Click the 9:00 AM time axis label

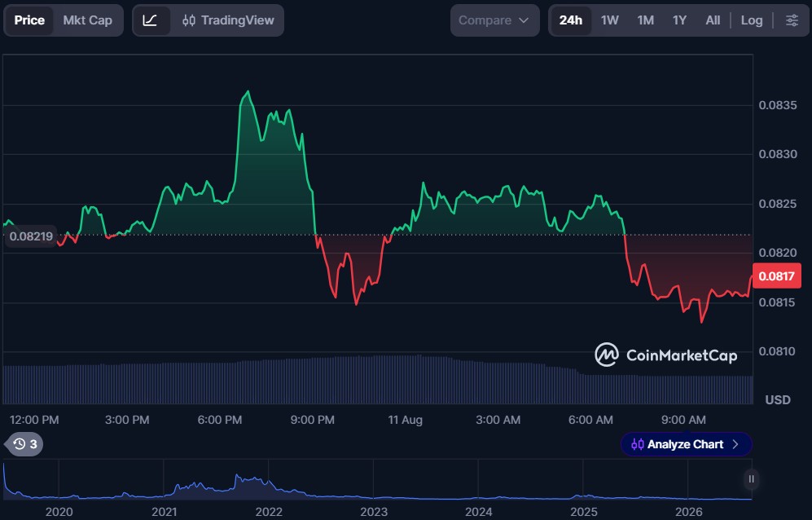coord(683,420)
